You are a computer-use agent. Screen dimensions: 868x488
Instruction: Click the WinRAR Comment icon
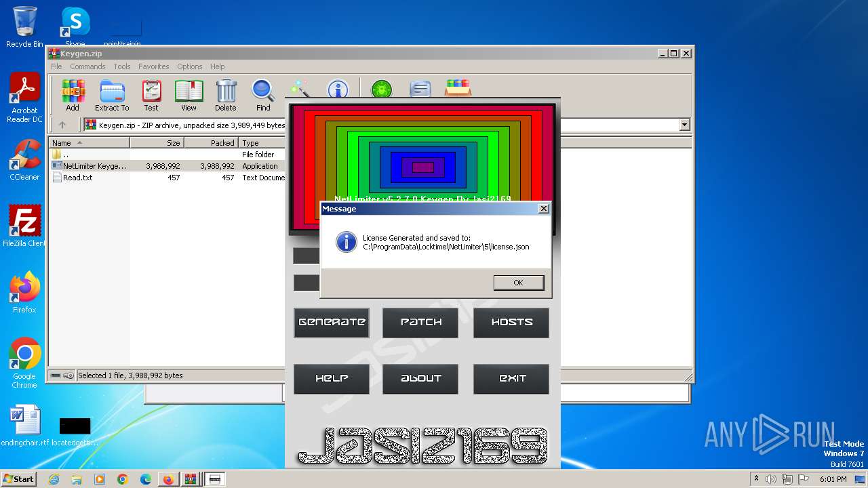(x=420, y=89)
